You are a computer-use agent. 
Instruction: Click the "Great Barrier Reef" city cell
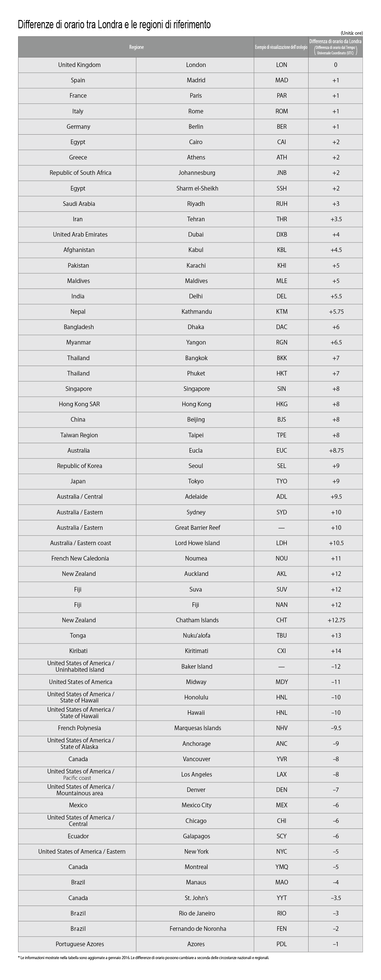[197, 528]
